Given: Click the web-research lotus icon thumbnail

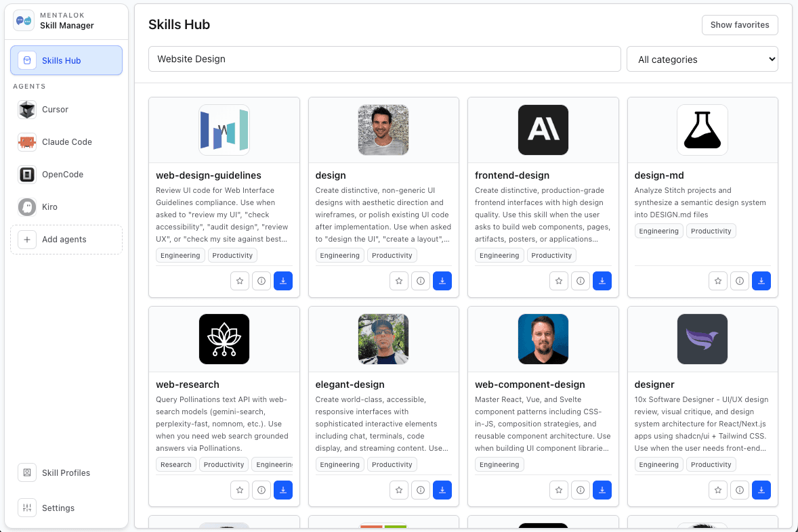Looking at the screenshot, I should click(x=224, y=339).
